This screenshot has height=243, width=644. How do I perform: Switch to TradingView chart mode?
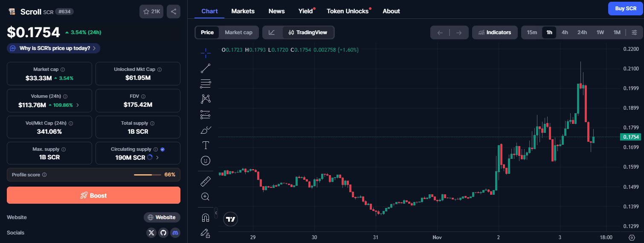308,32
